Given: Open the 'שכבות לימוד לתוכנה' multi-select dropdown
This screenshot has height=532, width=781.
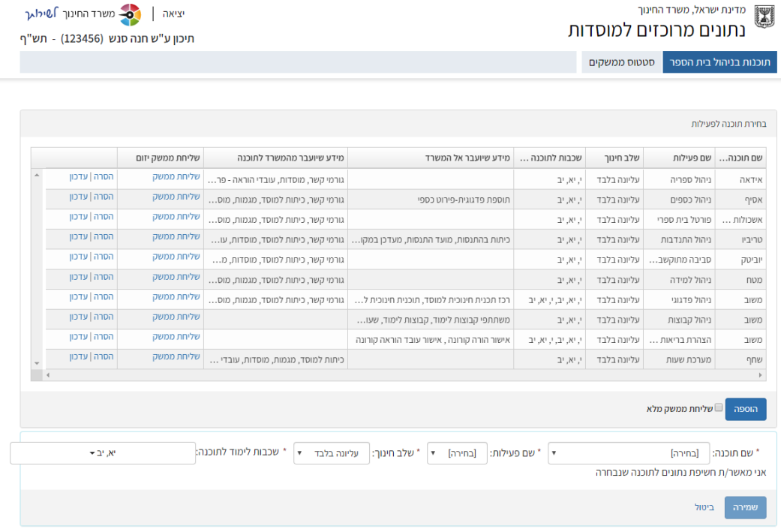Looking at the screenshot, I should pos(103,453).
